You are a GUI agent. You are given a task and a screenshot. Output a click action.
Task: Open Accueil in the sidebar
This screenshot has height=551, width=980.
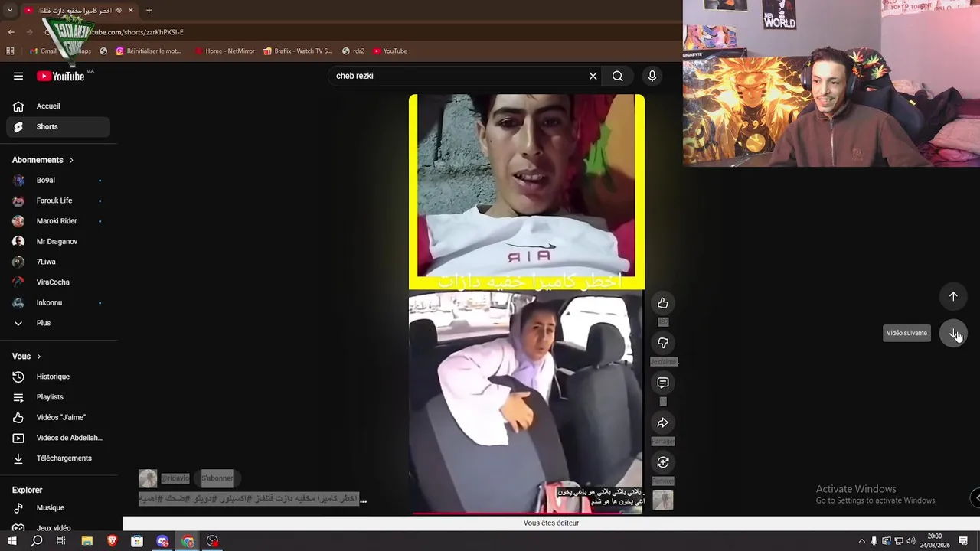point(58,106)
